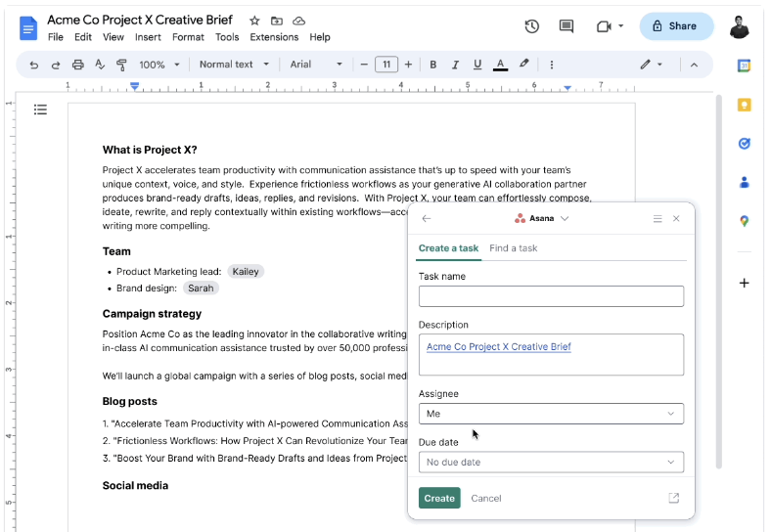This screenshot has height=532, width=771.
Task: Click the green Create button
Action: tap(439, 498)
